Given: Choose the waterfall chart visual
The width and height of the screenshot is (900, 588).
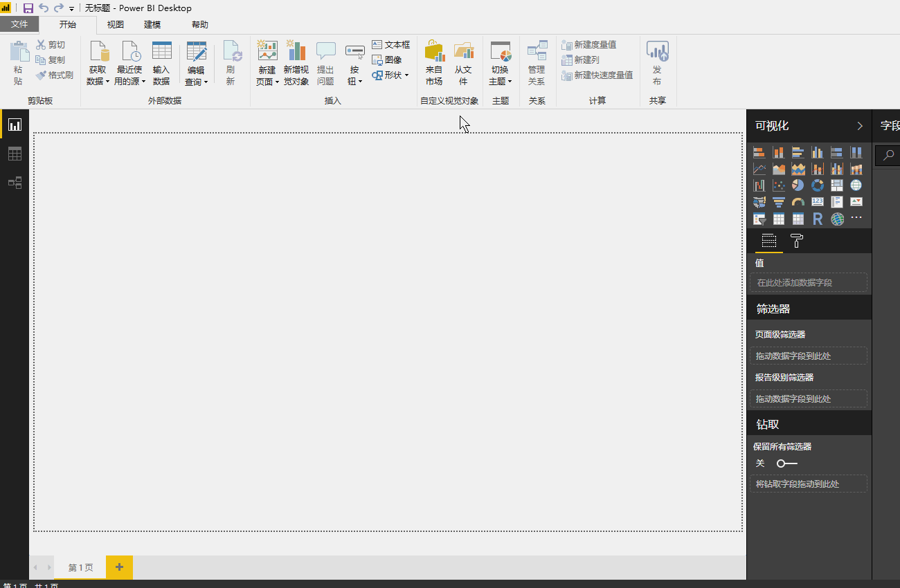Looking at the screenshot, I should 759,185.
